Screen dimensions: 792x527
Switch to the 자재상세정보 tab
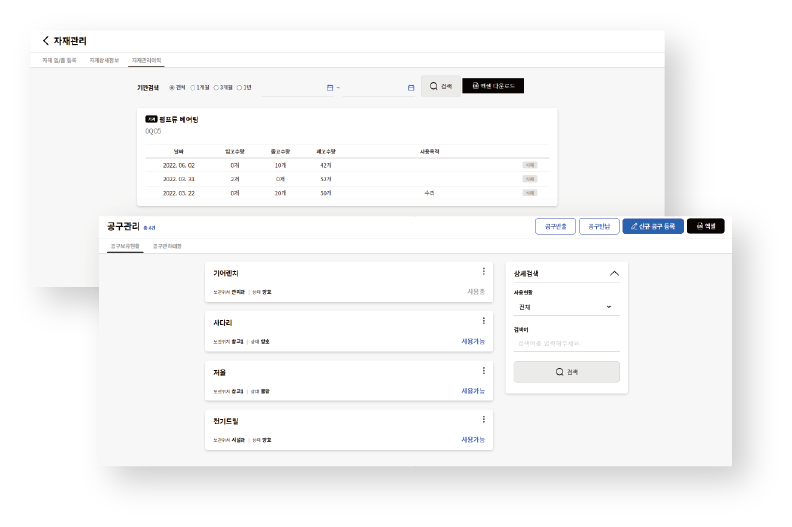coord(104,60)
